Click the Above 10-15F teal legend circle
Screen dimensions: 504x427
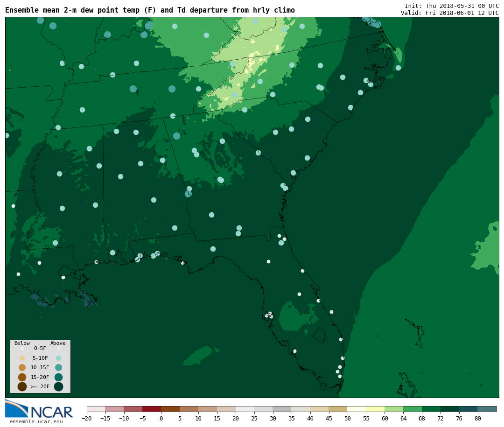coord(58,368)
